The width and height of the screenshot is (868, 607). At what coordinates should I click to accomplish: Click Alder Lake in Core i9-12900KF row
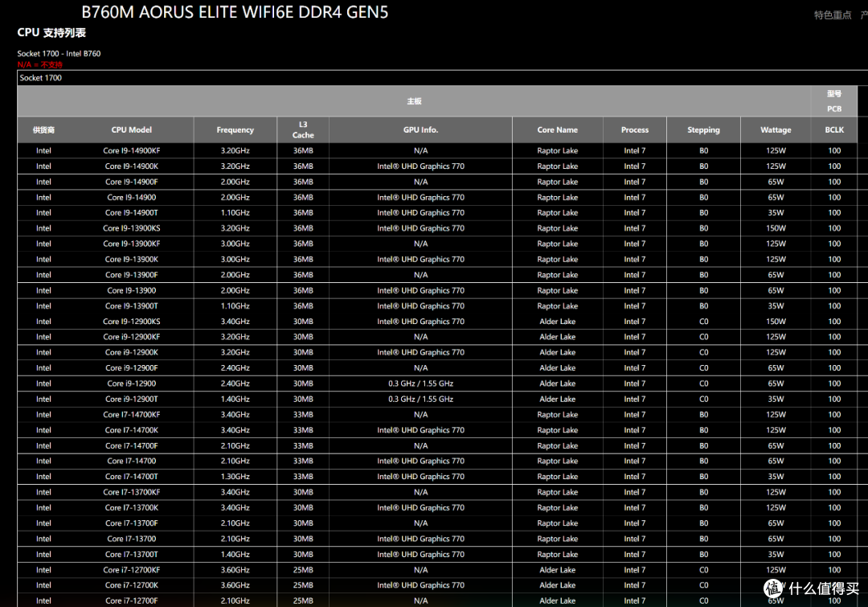[557, 337]
